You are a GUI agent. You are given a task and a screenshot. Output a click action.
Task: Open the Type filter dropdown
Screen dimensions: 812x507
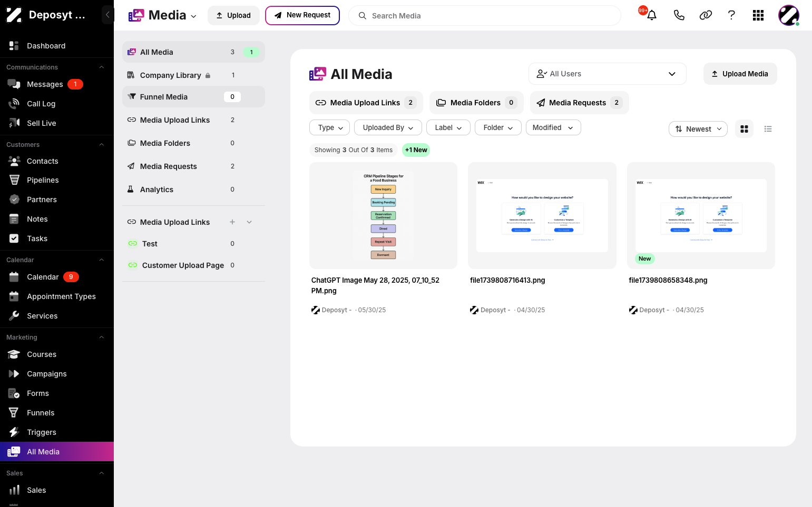point(330,127)
